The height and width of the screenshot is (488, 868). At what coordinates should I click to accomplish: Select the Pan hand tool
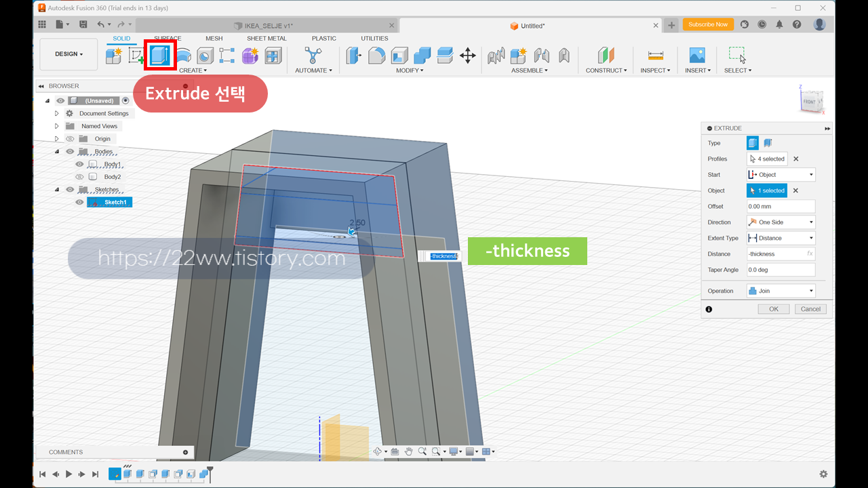[409, 451]
